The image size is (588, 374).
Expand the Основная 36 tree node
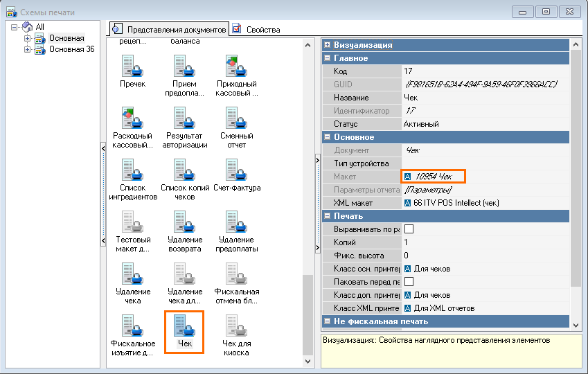tap(28, 49)
